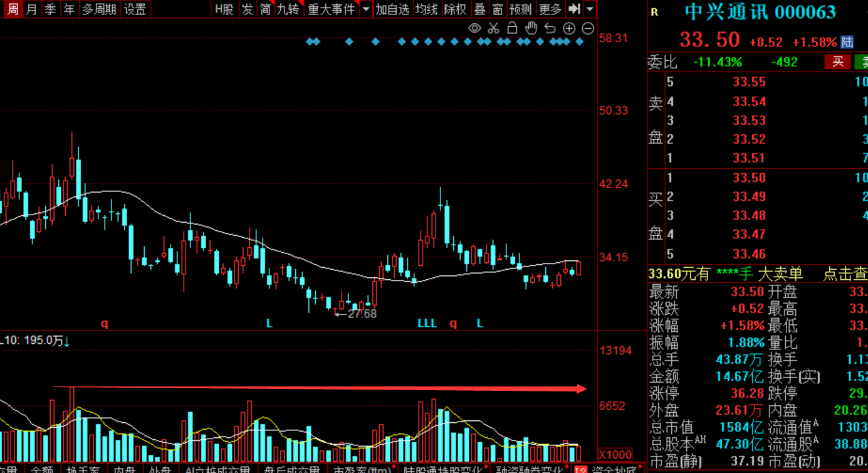Click the 13194 volume axis label
Viewport: 868px width, 473px height.
pos(615,350)
